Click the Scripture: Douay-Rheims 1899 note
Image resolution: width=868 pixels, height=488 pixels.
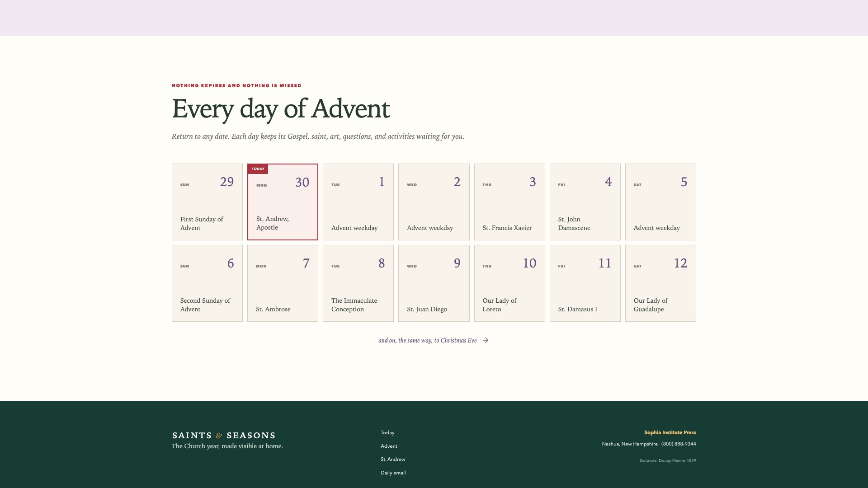click(668, 460)
